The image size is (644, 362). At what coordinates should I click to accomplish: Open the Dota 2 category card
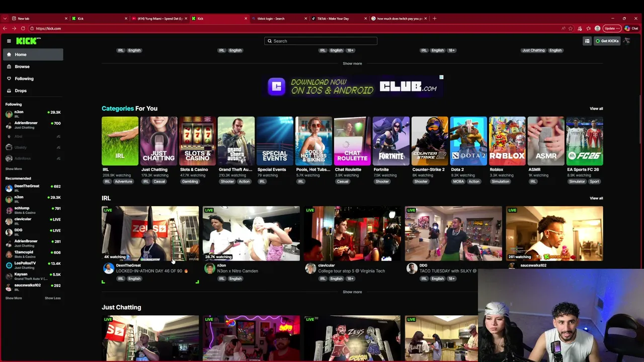pos(468,141)
